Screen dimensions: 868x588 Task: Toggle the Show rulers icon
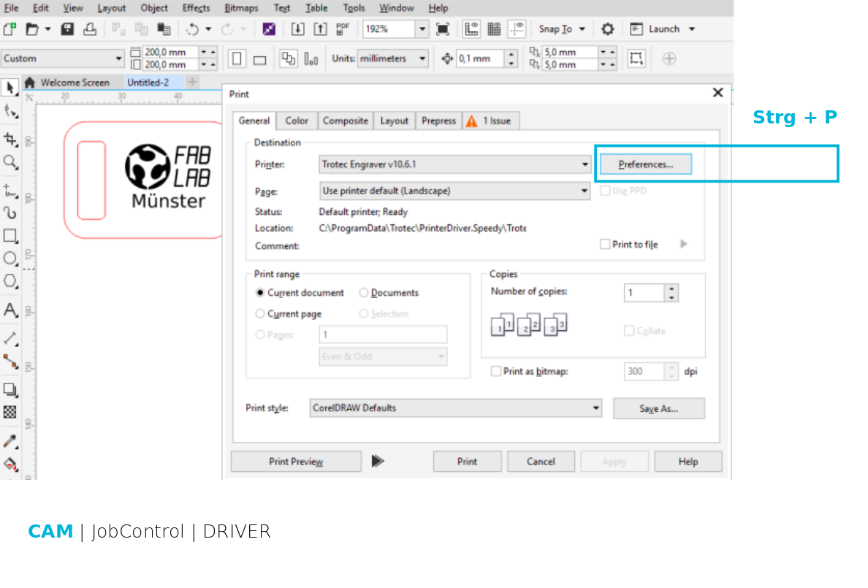tap(471, 28)
